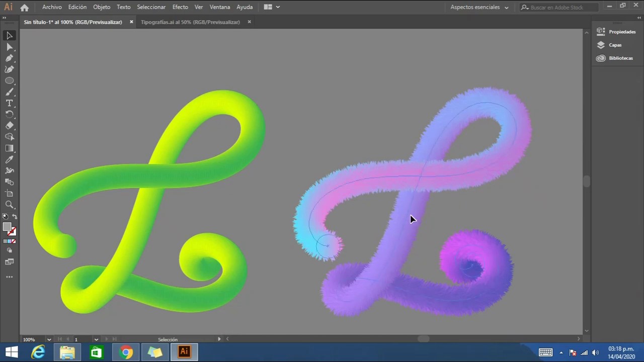644x362 pixels.
Task: Open the Edit Toolbar three-dots menu
Action: (x=10, y=277)
